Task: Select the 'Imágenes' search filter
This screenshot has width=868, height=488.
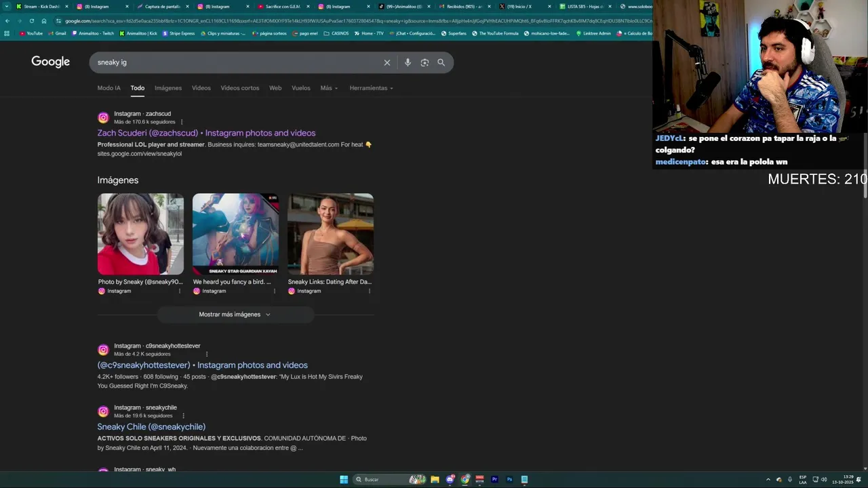Action: [x=168, y=88]
